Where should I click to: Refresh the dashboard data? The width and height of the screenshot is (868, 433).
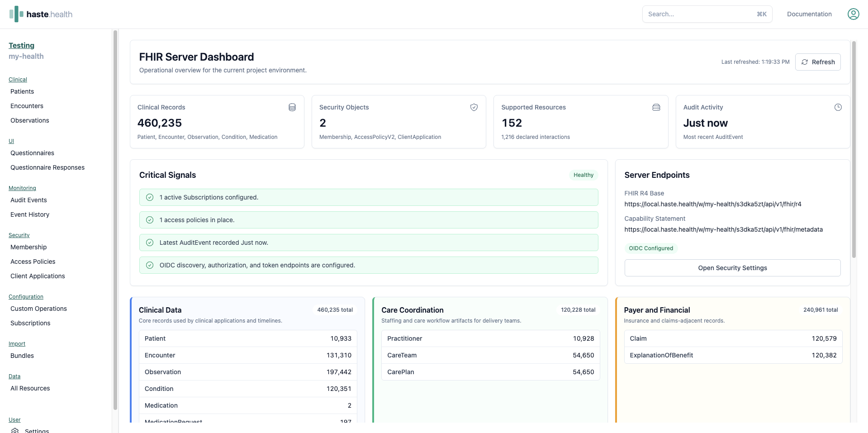click(818, 62)
